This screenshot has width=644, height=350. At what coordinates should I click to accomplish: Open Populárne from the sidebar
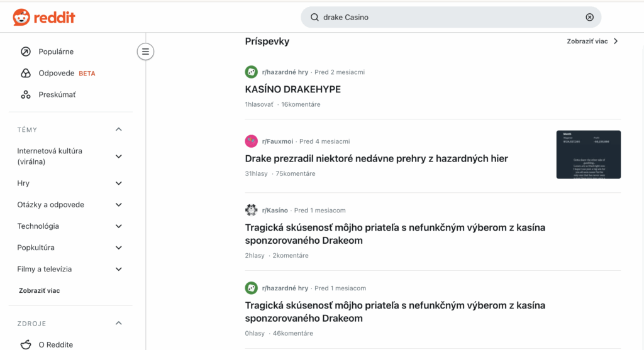point(56,52)
